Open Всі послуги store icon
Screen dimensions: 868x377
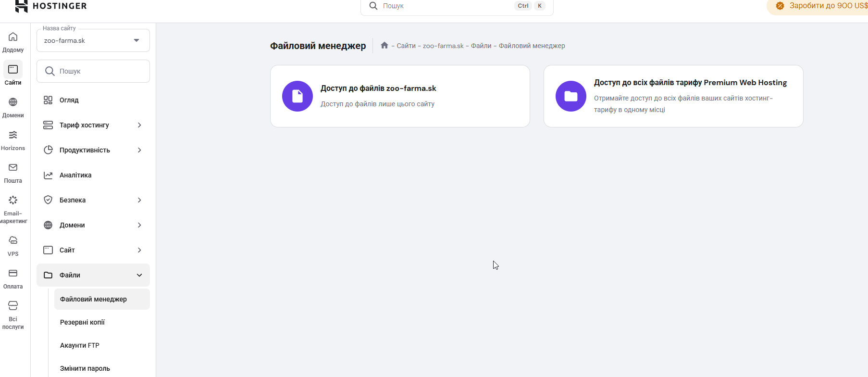click(x=13, y=306)
